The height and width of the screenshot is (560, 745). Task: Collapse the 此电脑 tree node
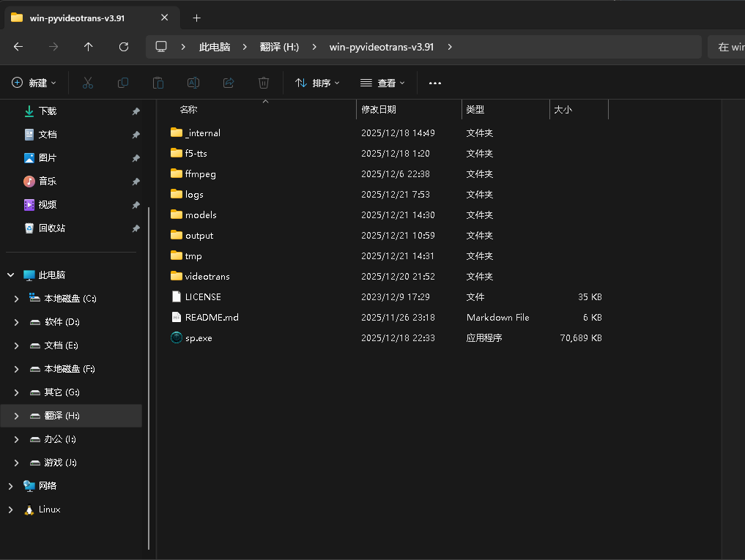[x=11, y=275]
